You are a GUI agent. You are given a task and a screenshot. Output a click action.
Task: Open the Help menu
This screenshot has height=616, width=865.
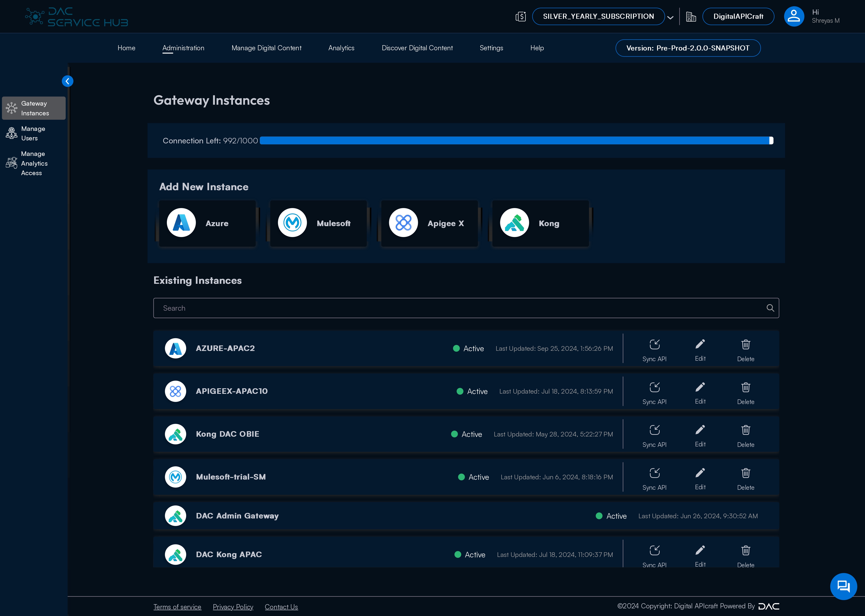coord(537,48)
